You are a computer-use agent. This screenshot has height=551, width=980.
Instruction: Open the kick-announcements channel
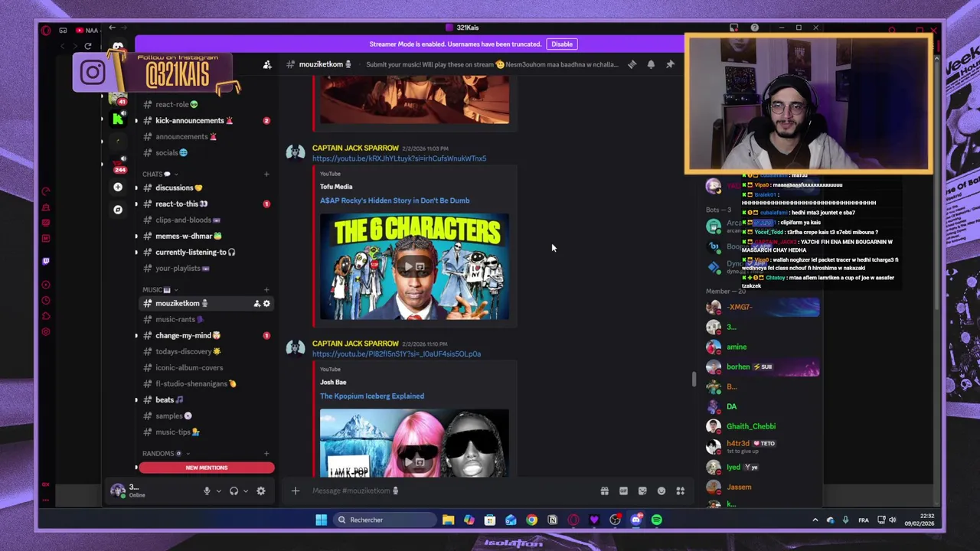pos(205,121)
